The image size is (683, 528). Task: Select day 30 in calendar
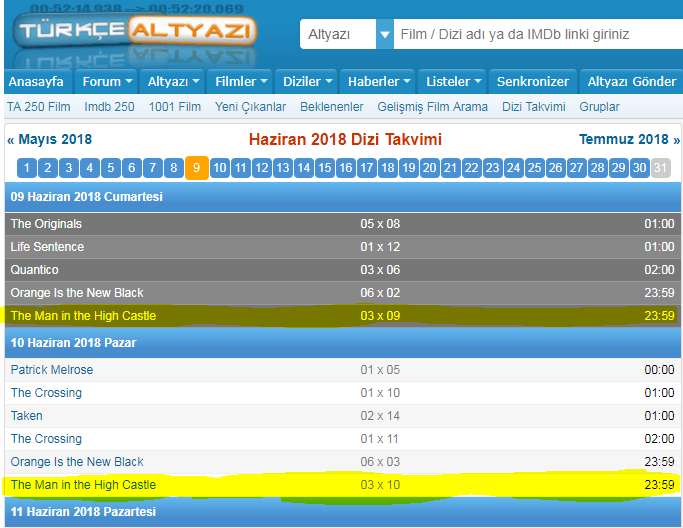[639, 168]
